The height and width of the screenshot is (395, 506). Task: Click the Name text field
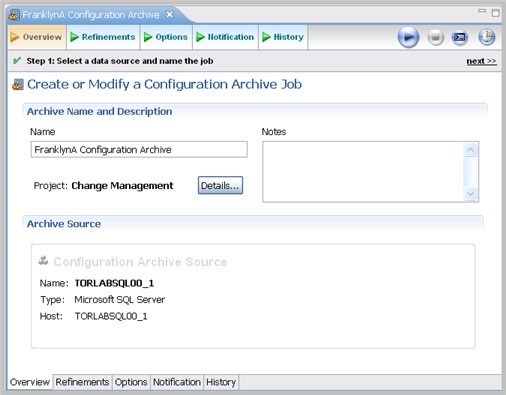tap(139, 149)
